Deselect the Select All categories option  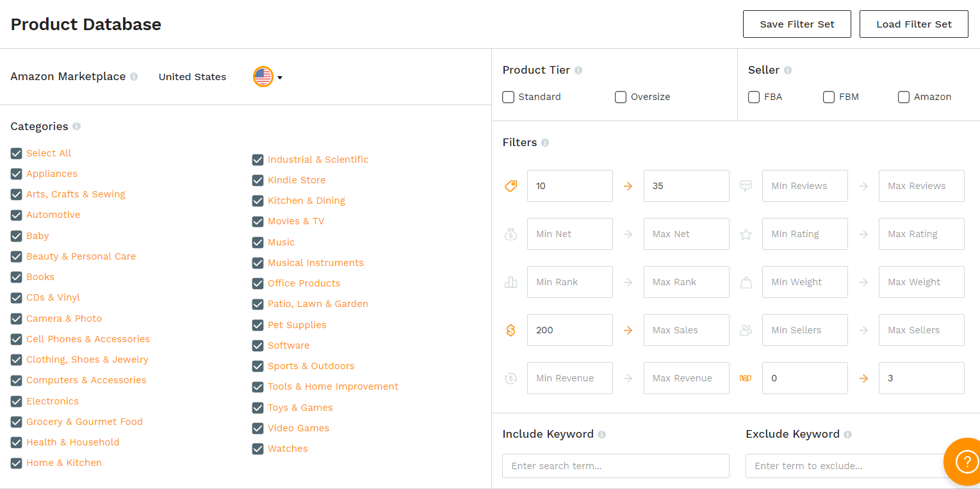tap(16, 153)
